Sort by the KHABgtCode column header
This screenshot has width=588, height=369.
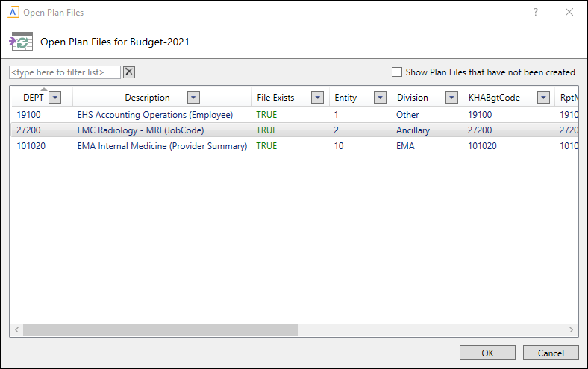pyautogui.click(x=493, y=98)
